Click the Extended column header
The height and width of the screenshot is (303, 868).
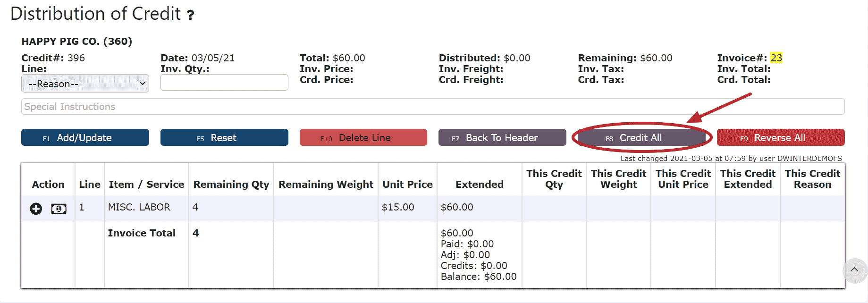tap(479, 185)
